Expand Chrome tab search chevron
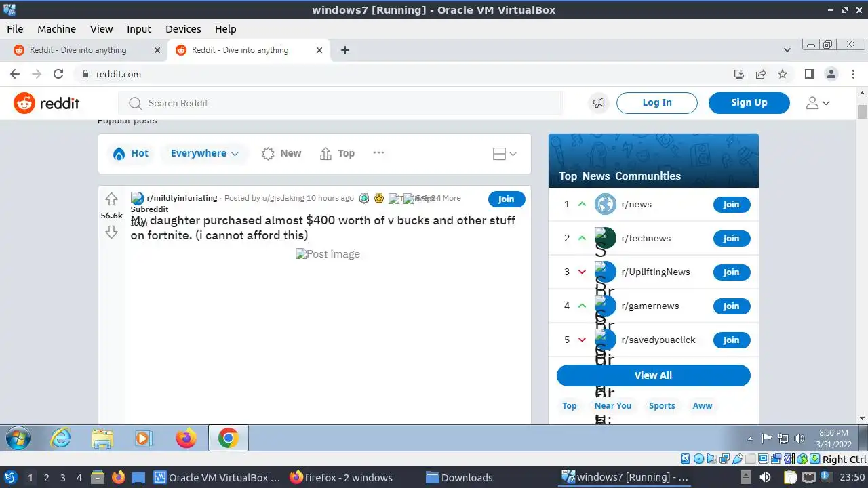 click(x=787, y=50)
